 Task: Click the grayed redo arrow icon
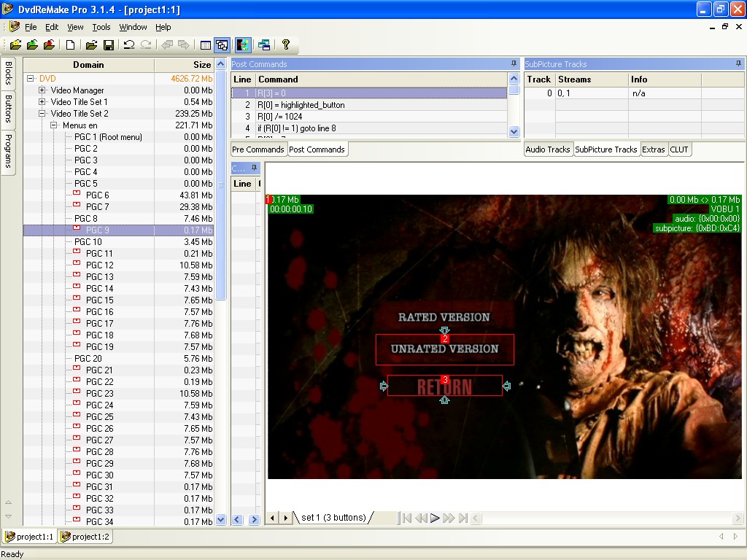click(146, 44)
